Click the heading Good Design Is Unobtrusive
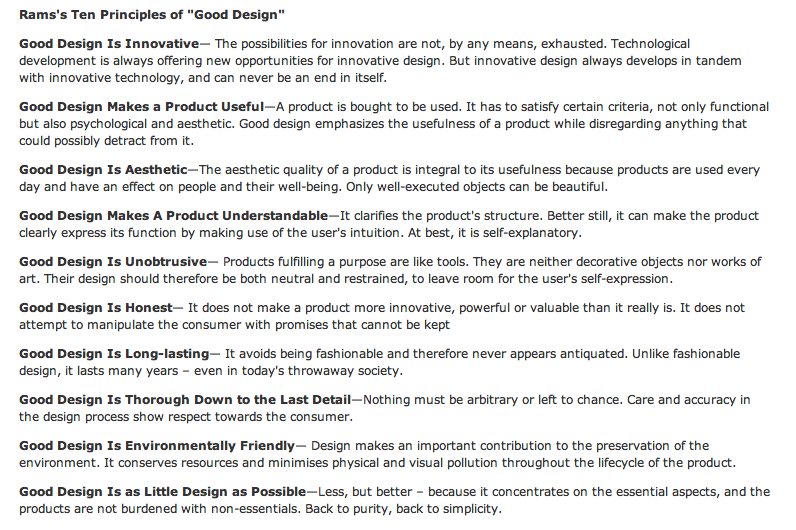Image resolution: width=796 pixels, height=530 pixels. pyautogui.click(x=113, y=262)
